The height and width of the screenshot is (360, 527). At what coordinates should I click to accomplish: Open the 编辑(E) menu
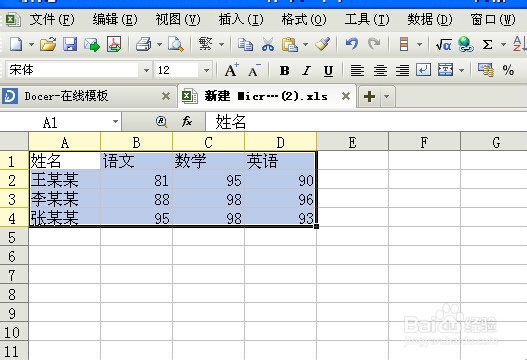[x=115, y=19]
